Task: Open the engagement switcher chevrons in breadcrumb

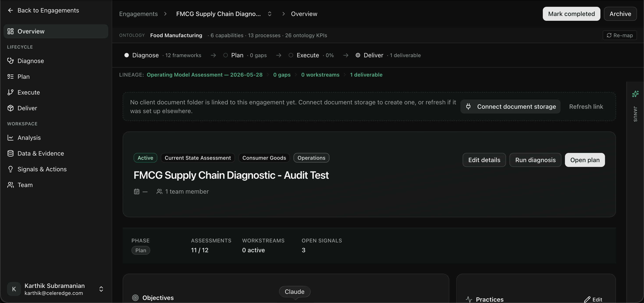Action: click(x=269, y=14)
